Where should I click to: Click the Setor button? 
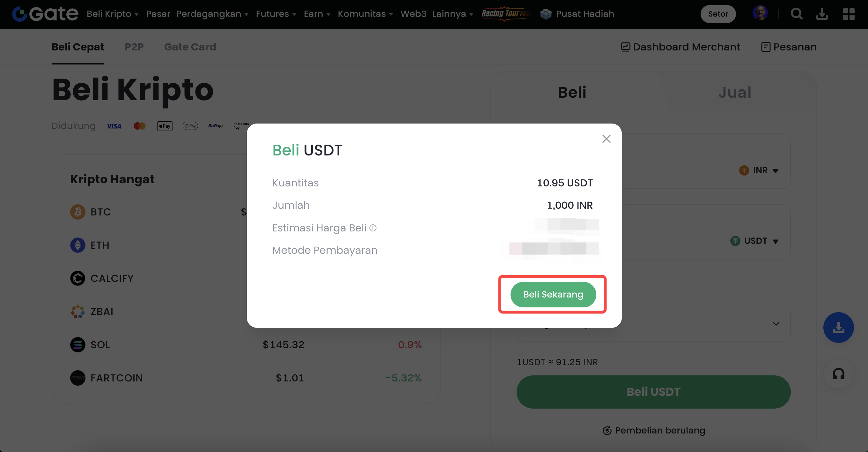[718, 14]
